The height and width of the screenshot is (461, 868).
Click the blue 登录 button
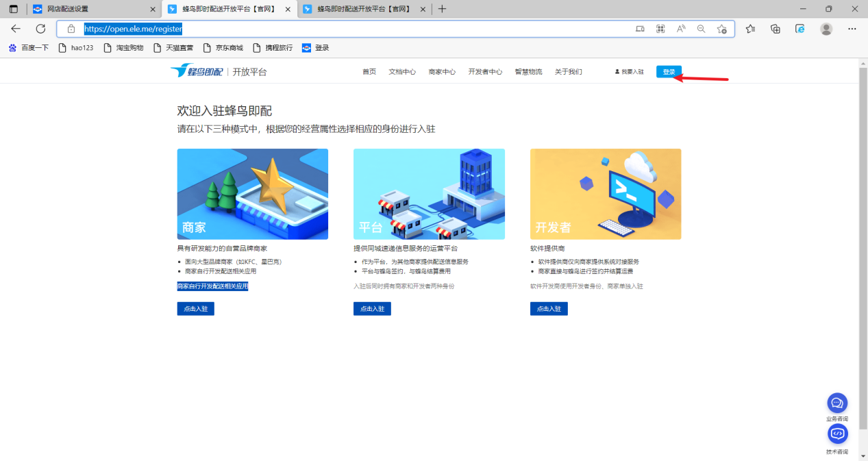[669, 72]
